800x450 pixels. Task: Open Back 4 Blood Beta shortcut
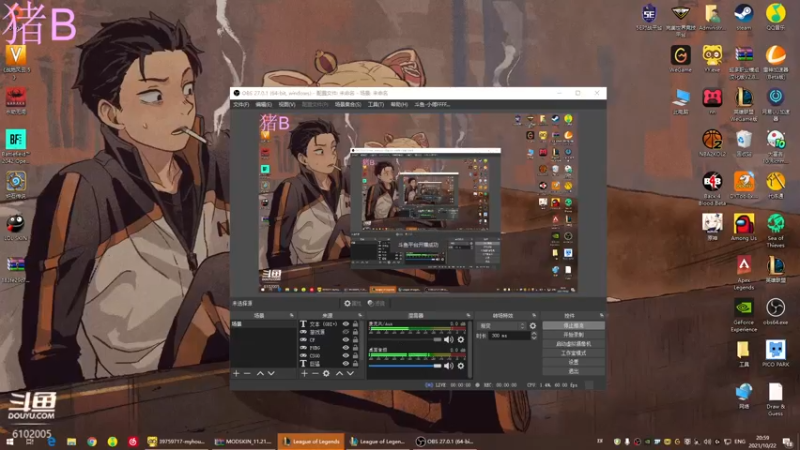[x=712, y=189]
